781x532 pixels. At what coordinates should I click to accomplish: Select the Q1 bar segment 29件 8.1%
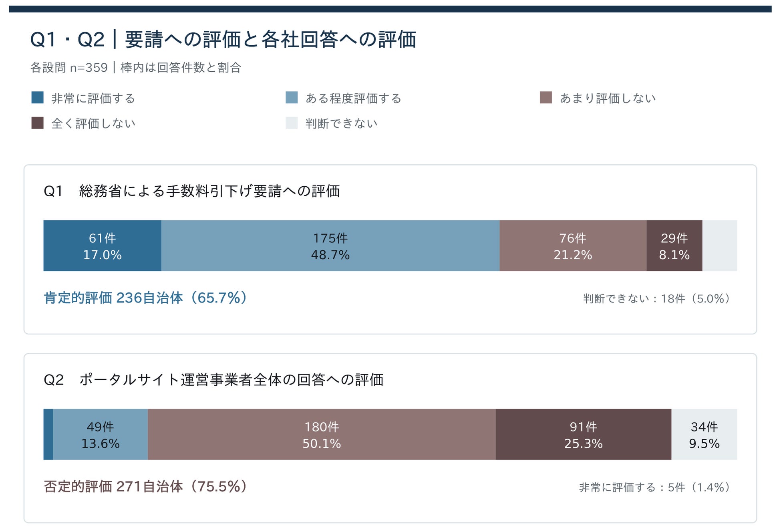point(674,246)
